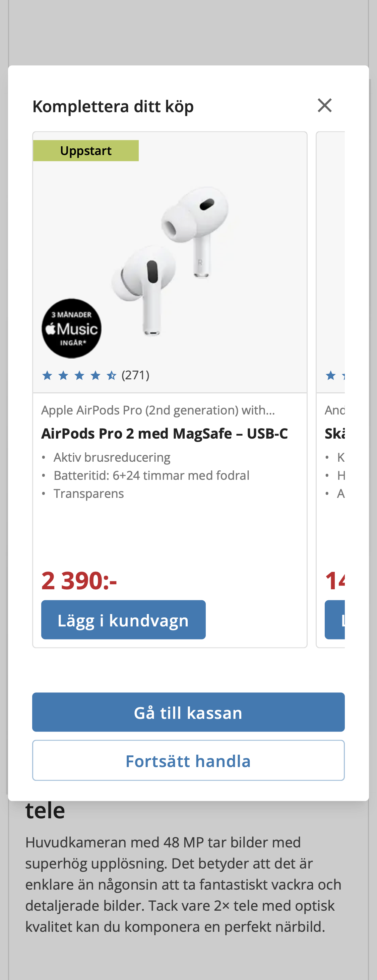The width and height of the screenshot is (377, 980).
Task: Click the 2 390:- price
Action: coord(79,581)
